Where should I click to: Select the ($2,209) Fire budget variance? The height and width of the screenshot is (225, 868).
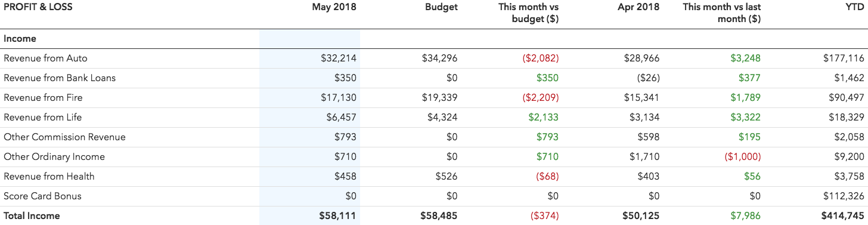[540, 98]
